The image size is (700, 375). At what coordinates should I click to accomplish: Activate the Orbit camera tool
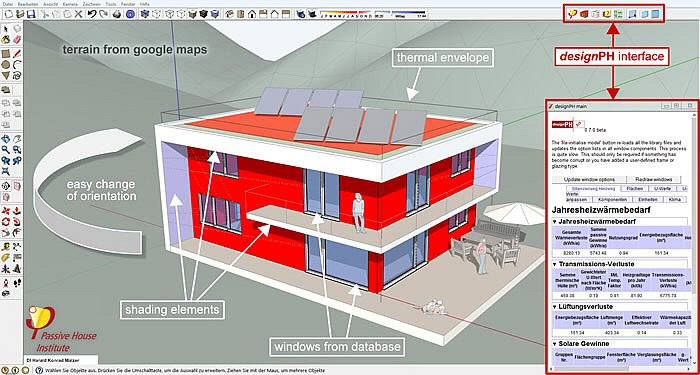click(x=6, y=138)
